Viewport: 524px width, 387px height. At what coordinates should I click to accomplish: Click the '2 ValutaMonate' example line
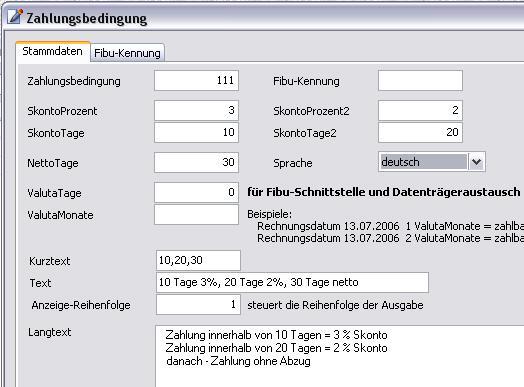coord(390,238)
